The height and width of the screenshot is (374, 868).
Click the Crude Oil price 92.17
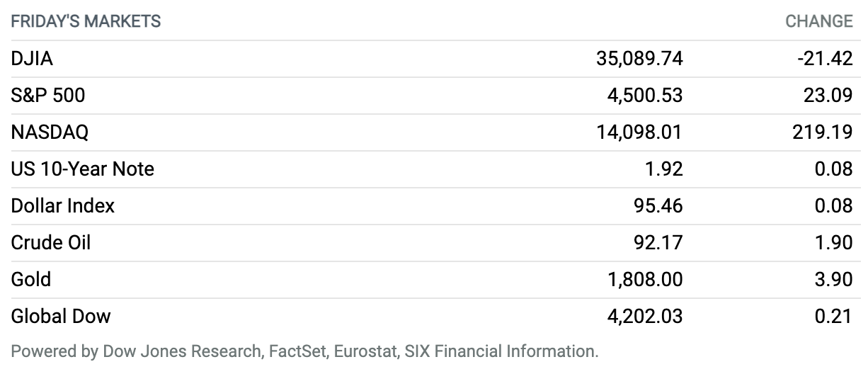(660, 243)
